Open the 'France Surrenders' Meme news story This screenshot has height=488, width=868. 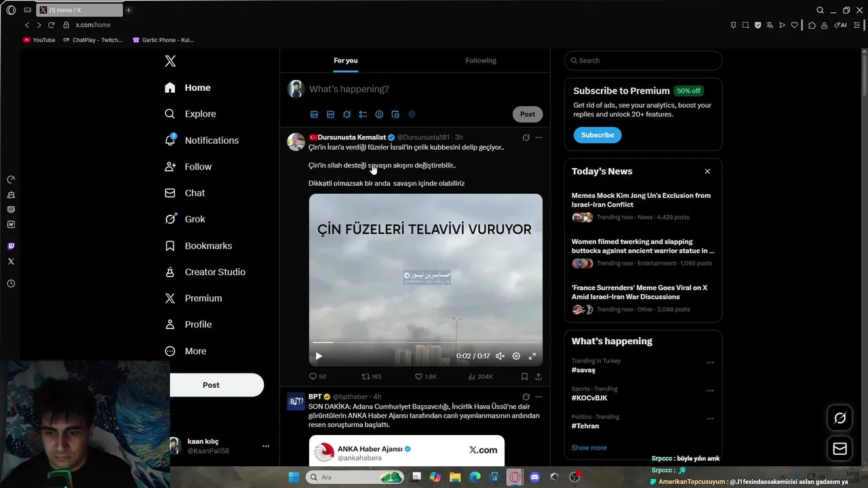coord(642,298)
